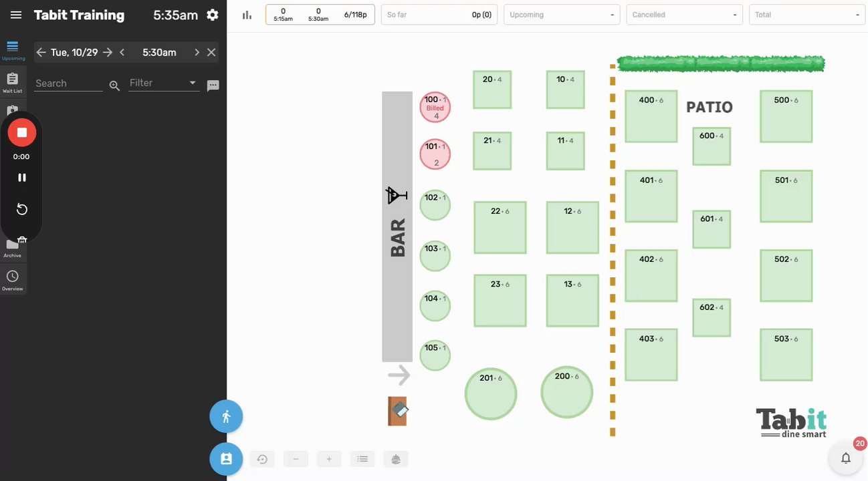Click the statistics bar chart icon
The image size is (868, 481).
click(x=247, y=15)
